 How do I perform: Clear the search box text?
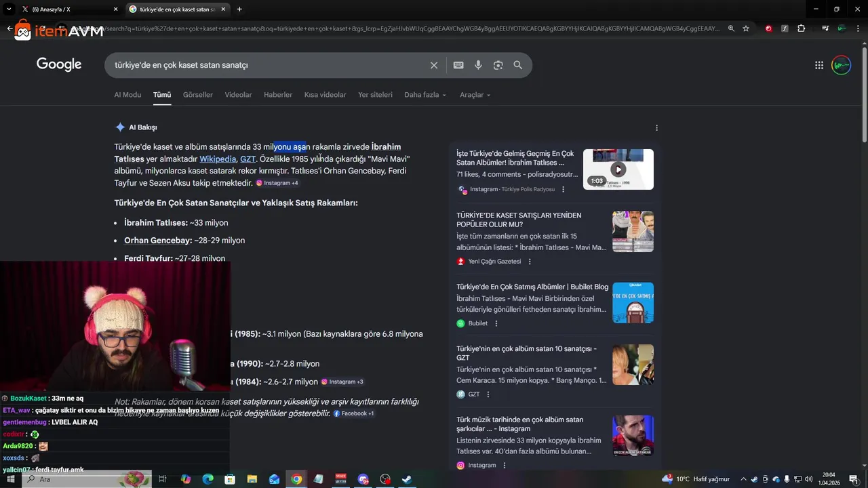tap(434, 65)
